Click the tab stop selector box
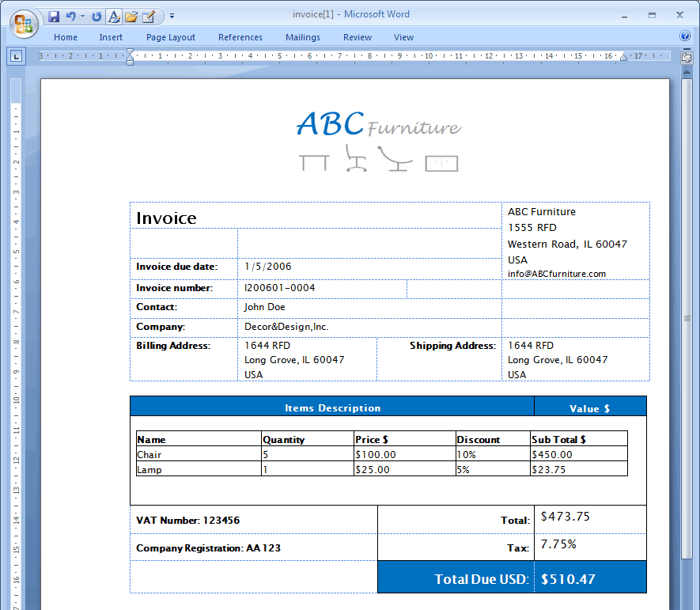Screen dimensions: 700x610 click(x=17, y=56)
